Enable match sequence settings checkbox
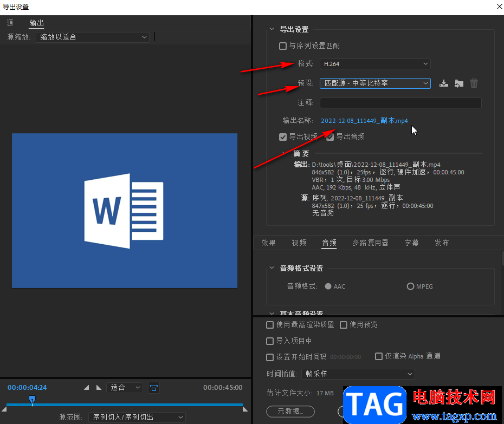 pyautogui.click(x=282, y=46)
